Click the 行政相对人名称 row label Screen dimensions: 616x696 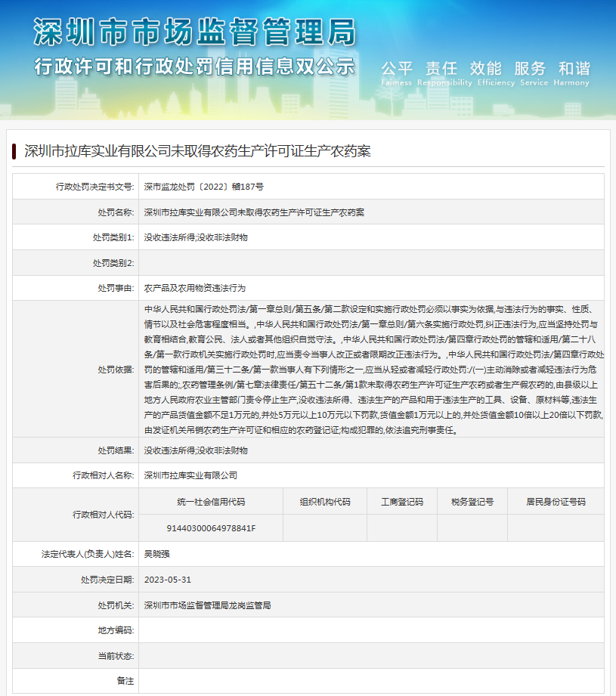[104, 475]
